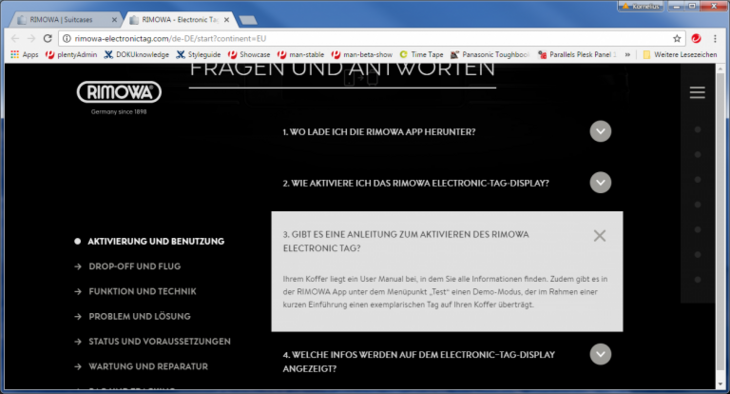Click the first page navigation dot
This screenshot has height=394, width=730.
pos(697,129)
